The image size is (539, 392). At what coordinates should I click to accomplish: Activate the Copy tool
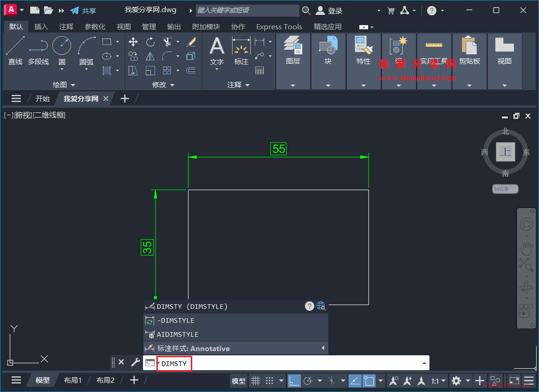[133, 56]
